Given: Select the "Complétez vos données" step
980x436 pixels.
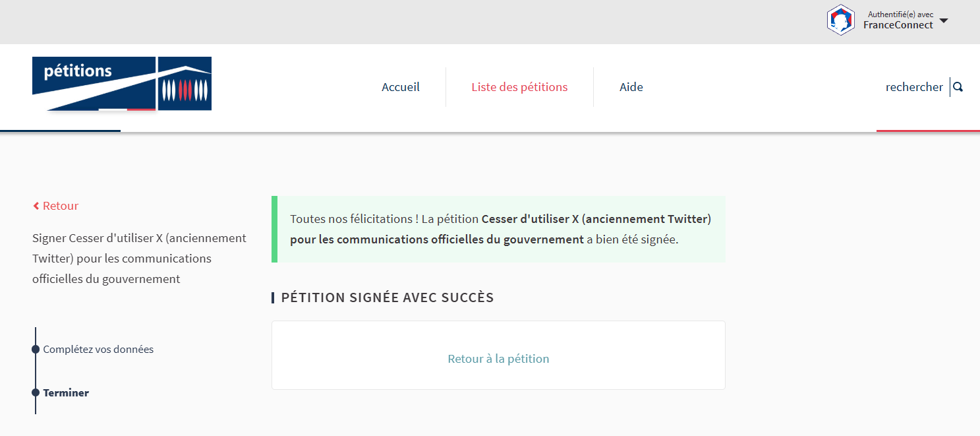Looking at the screenshot, I should [98, 350].
